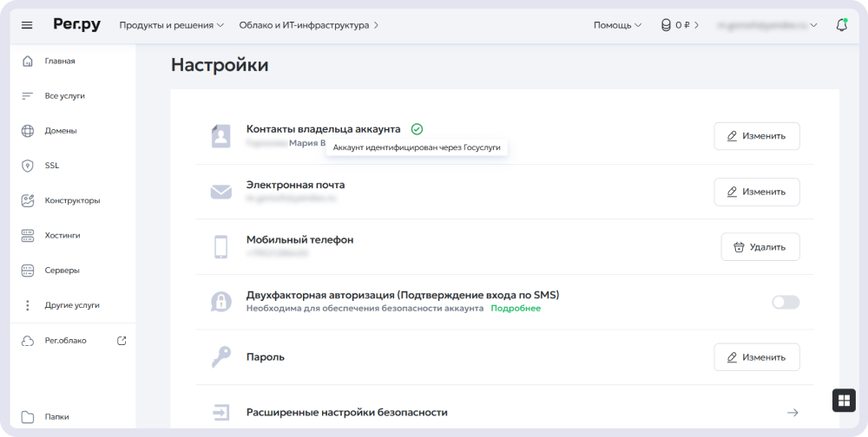Expand the user account dropdown
The width and height of the screenshot is (868, 437).
[x=767, y=25]
